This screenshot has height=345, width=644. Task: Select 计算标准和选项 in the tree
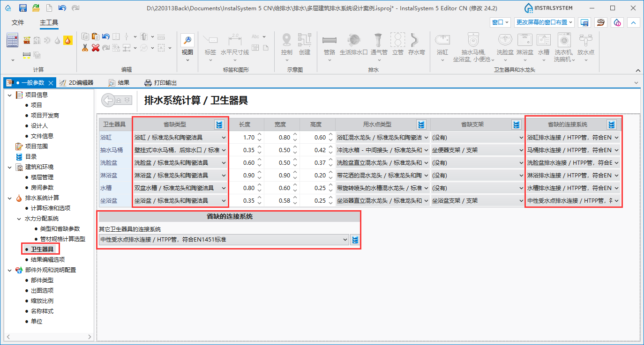coord(51,208)
